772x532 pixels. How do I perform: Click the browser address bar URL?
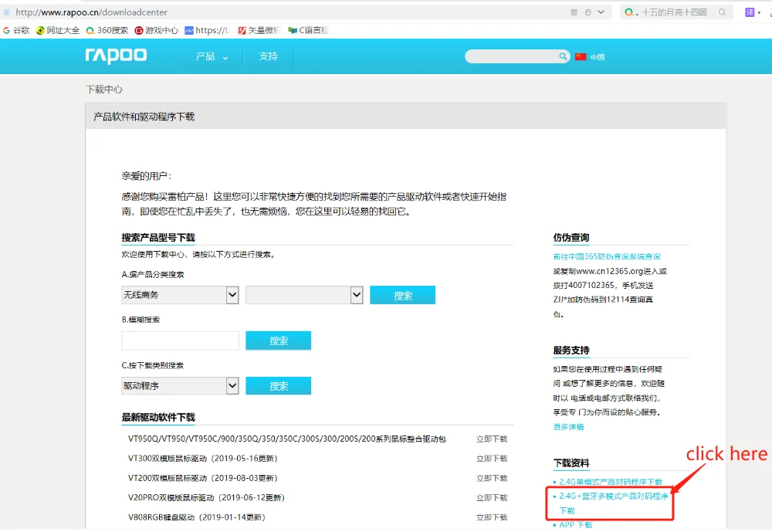point(92,12)
